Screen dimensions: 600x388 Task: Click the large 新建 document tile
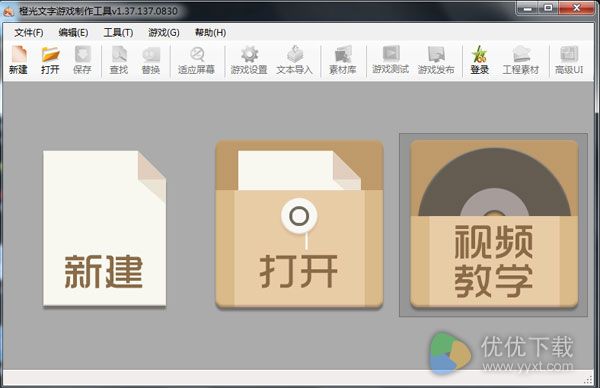[104, 228]
